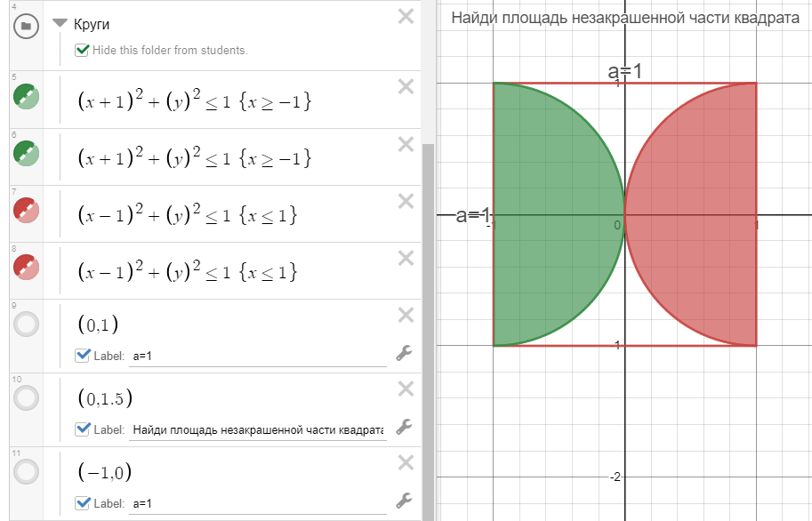Hide green circle expression in row 5

click(x=26, y=96)
